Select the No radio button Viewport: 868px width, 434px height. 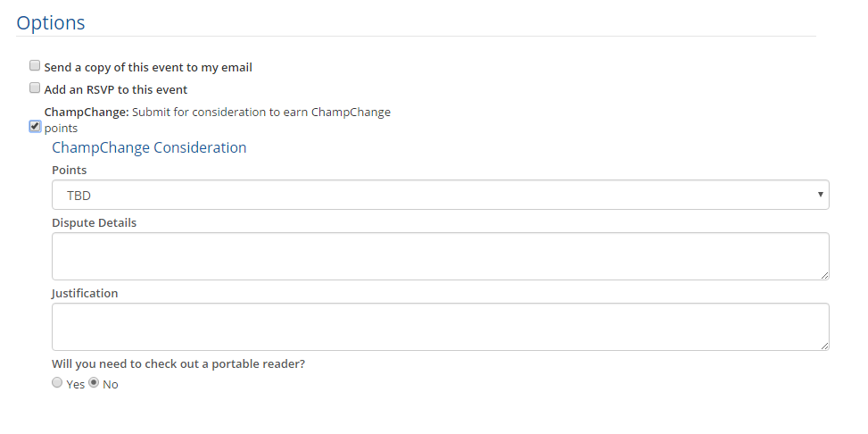tap(94, 383)
